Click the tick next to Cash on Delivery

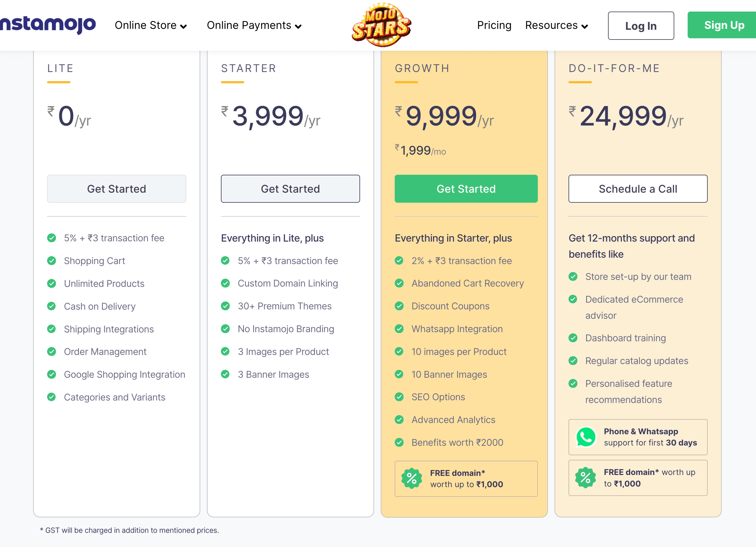point(52,306)
